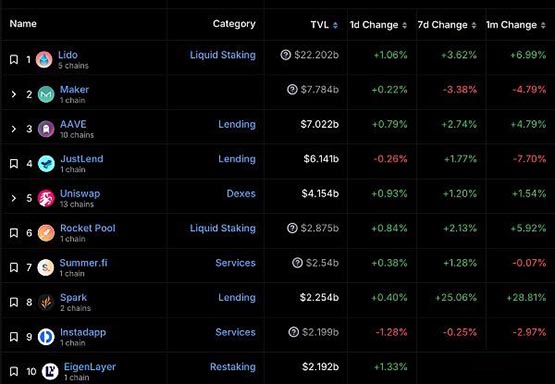Viewport: 555px width, 384px height.
Task: Click the EigenLayer logo icon
Action: [50, 371]
